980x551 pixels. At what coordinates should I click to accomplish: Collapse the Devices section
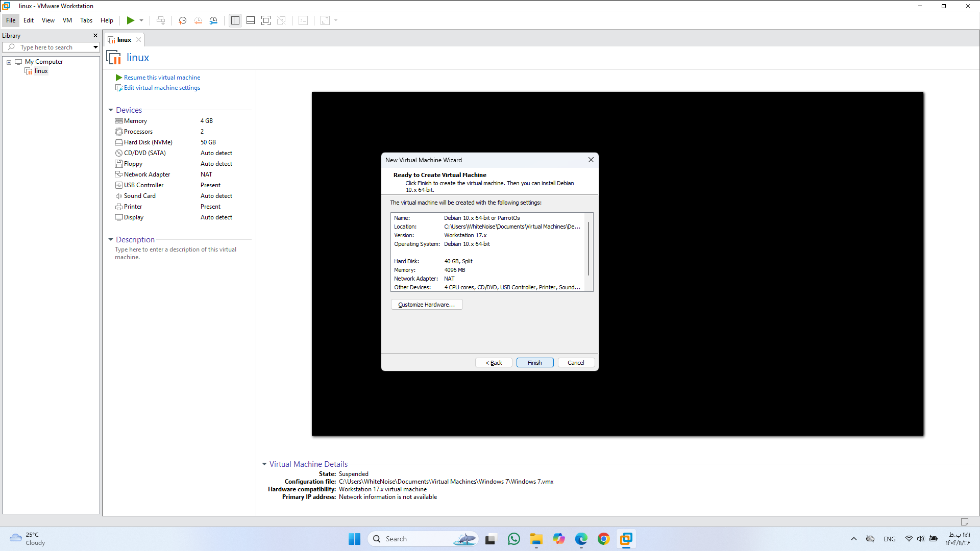click(x=111, y=110)
